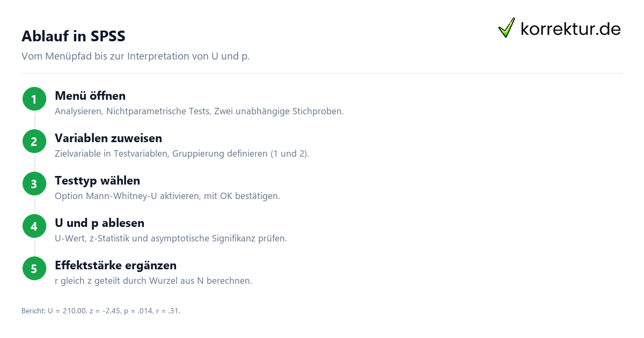Click the 'Ablauf in SPSS' heading
Viewport: 644px width, 338px height.
click(74, 36)
